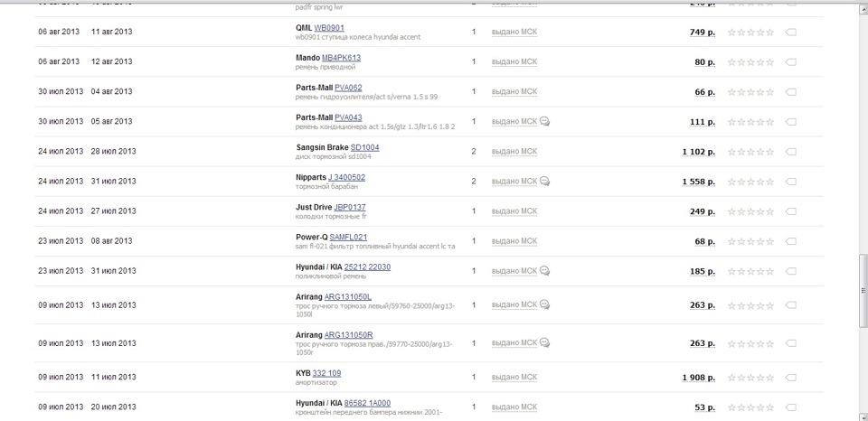Open SAMFL021 part link from Power-Q
Viewport: 868px width, 421px height.
(x=348, y=237)
